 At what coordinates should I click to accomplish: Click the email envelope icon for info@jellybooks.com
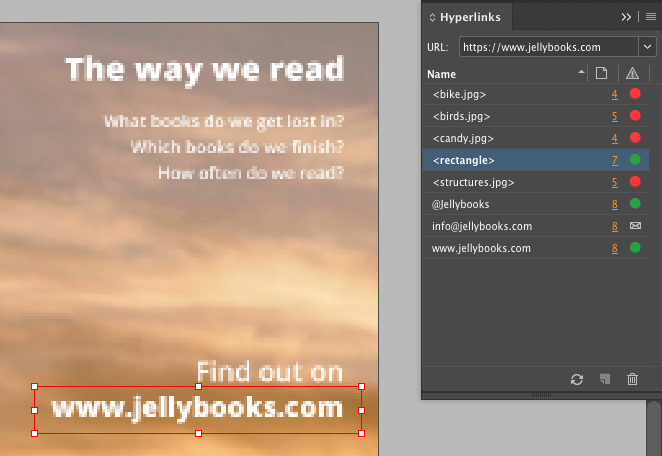[x=634, y=226]
